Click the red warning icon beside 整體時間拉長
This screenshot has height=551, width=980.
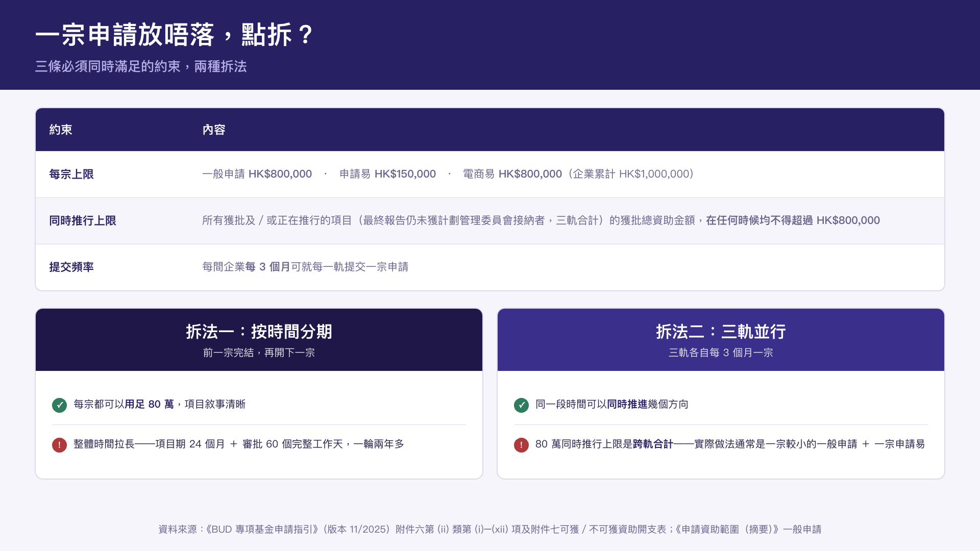(x=59, y=445)
